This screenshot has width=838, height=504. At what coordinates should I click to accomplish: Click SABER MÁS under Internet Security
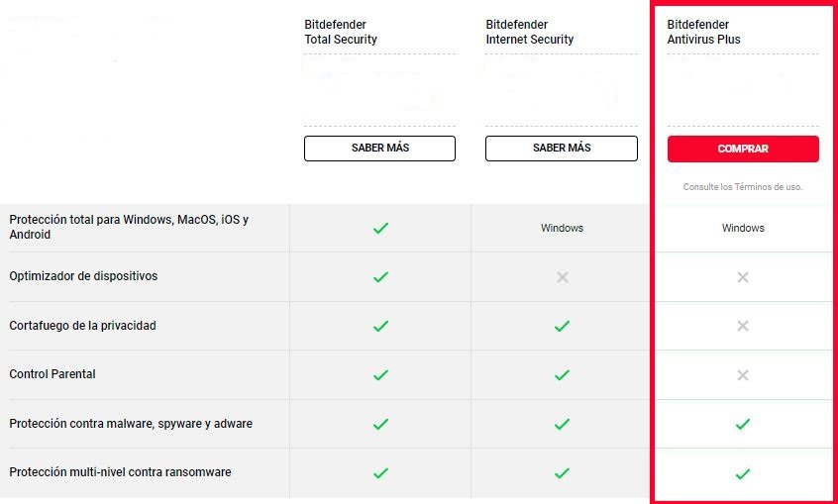(562, 149)
